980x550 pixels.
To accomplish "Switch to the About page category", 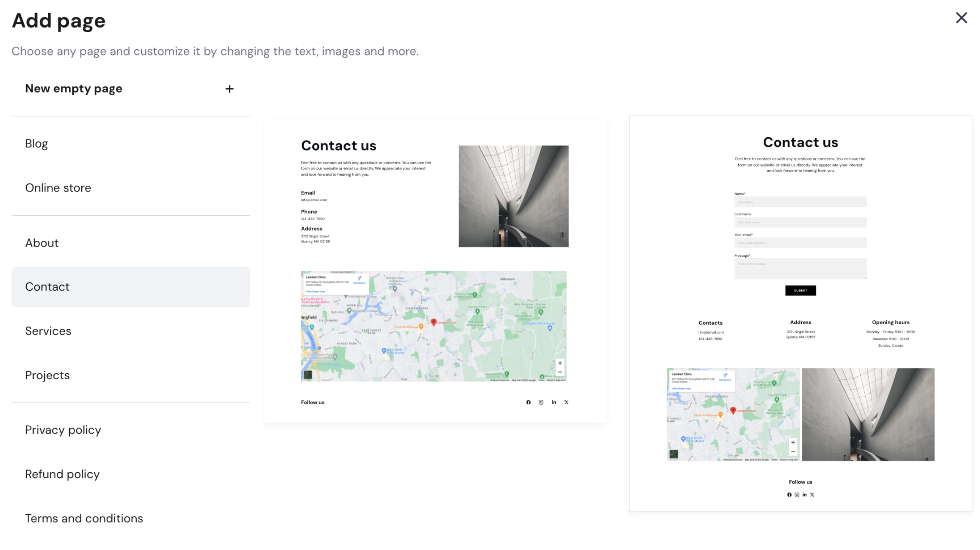I will (42, 243).
